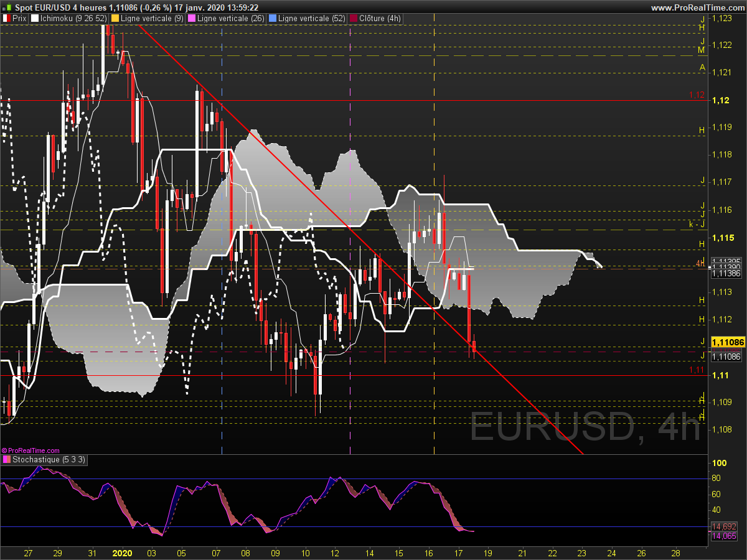
Task: Click the pink Ligne verticale (26) swatch
Action: (190, 19)
